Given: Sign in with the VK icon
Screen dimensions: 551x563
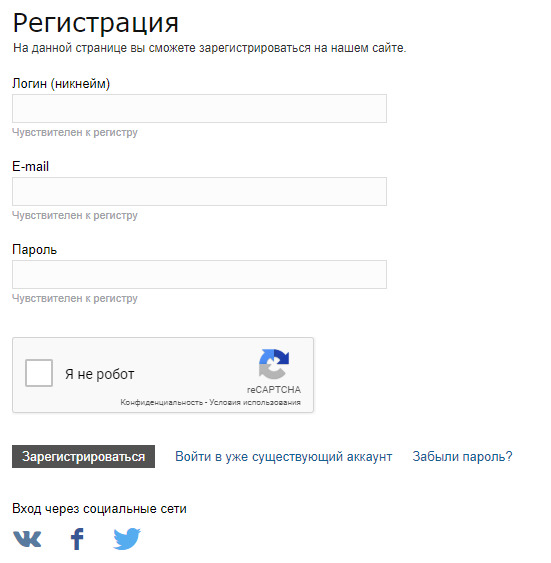Looking at the screenshot, I should 27,539.
